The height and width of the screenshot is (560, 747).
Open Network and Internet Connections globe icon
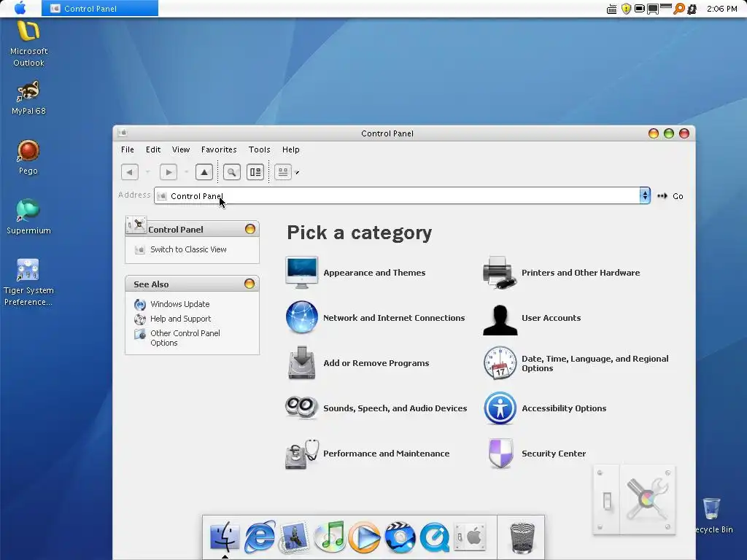point(301,317)
